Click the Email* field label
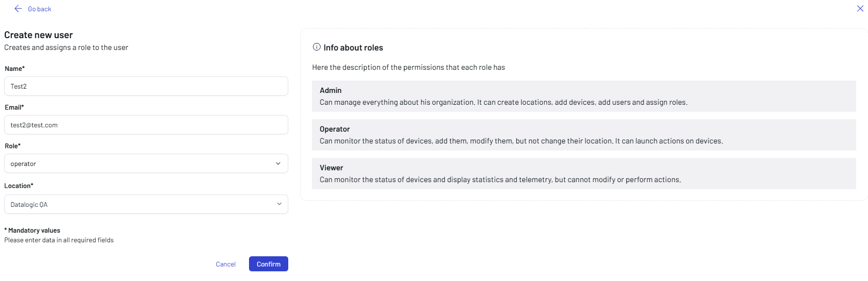 point(15,107)
